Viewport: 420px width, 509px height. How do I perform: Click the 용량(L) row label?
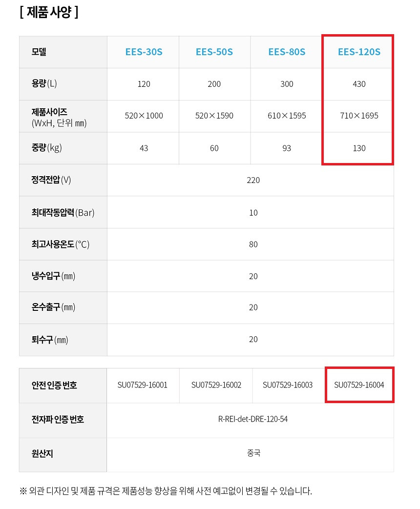click(44, 83)
